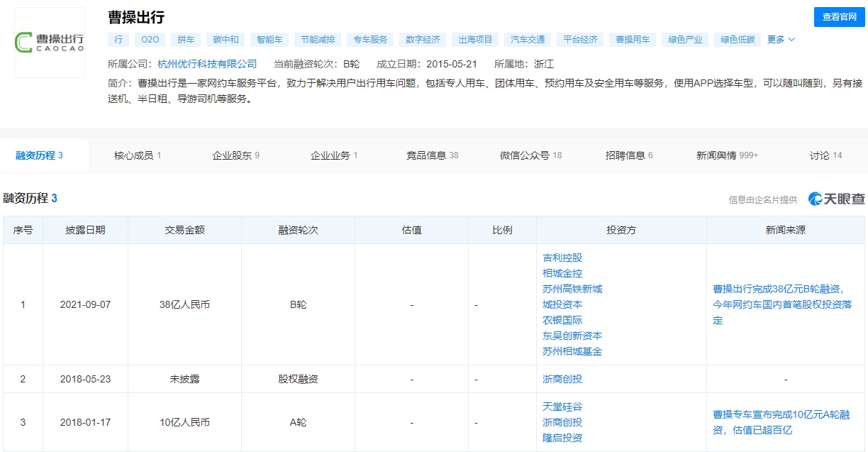This screenshot has width=868, height=452.
Task: Select the 拼车 tag
Action: click(186, 40)
